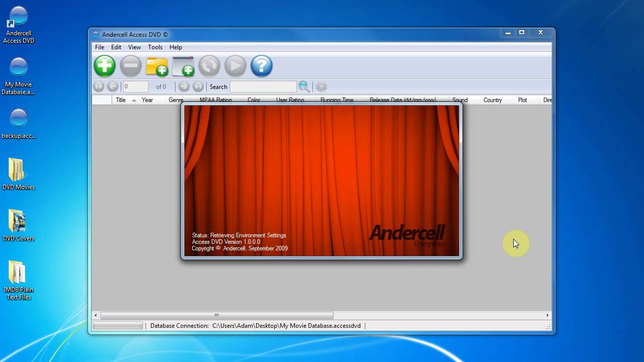Click the Search text field

[x=263, y=86]
